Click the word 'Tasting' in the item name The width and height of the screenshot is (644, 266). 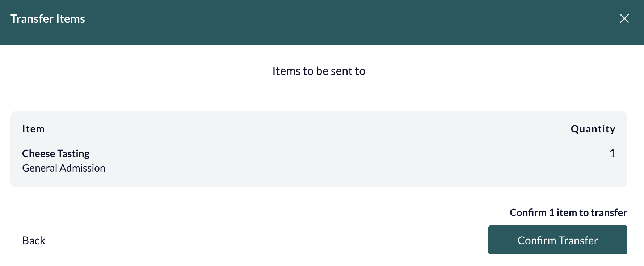click(x=73, y=153)
